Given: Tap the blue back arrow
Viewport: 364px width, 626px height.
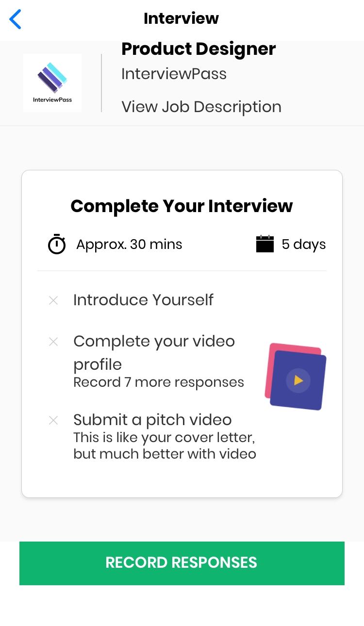Looking at the screenshot, I should [16, 19].
